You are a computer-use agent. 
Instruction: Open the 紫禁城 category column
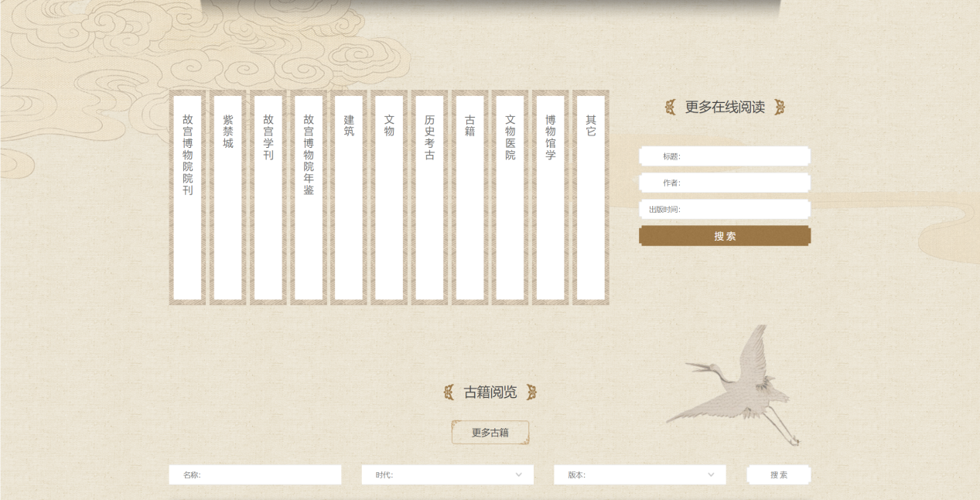click(227, 197)
